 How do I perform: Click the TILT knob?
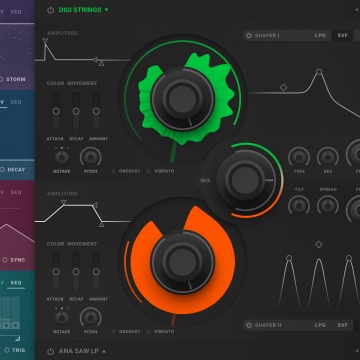(x=299, y=205)
